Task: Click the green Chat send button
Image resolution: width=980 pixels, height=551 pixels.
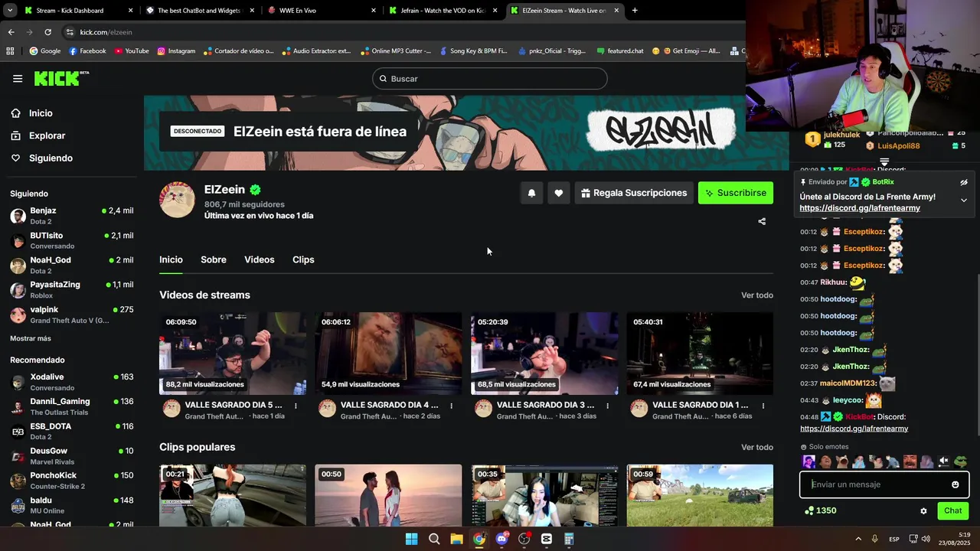Action: (x=952, y=510)
